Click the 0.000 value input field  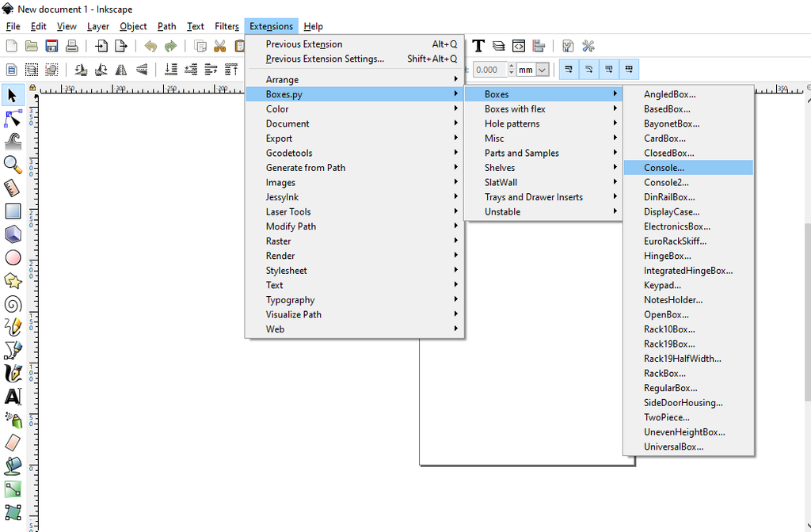point(489,70)
